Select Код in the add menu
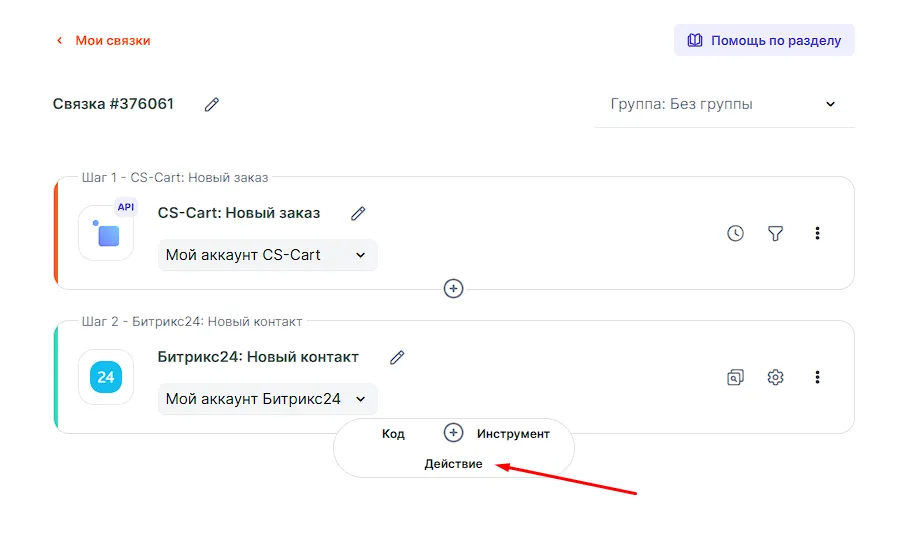Image resolution: width=914 pixels, height=548 pixels. coord(393,434)
